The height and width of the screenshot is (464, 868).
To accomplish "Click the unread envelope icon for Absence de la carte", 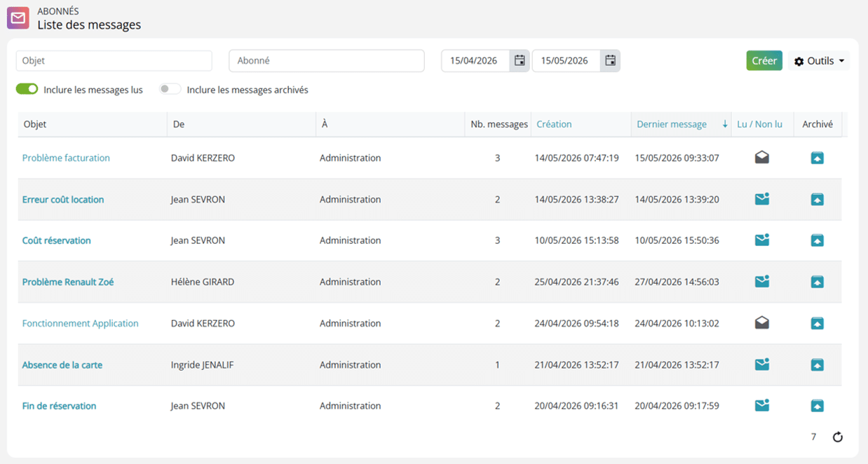I will (x=762, y=364).
